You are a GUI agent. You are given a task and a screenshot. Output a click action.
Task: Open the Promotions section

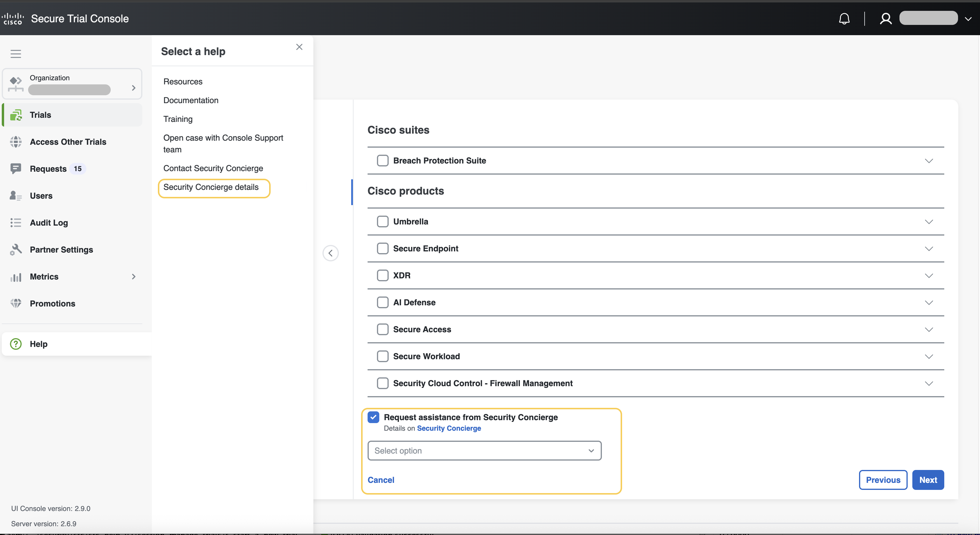52,303
